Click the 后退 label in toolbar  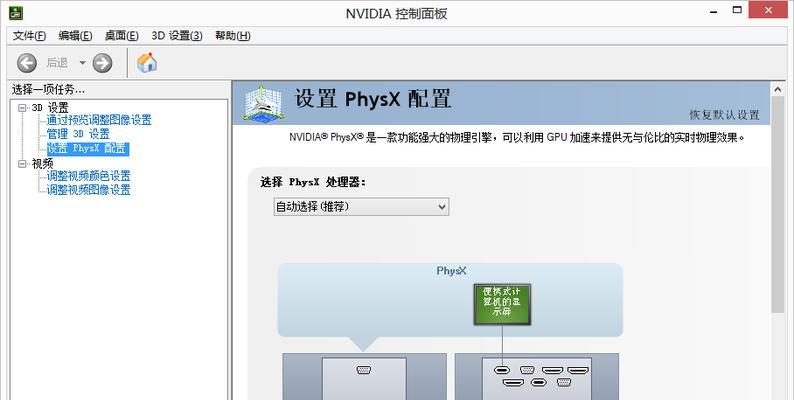click(57, 63)
